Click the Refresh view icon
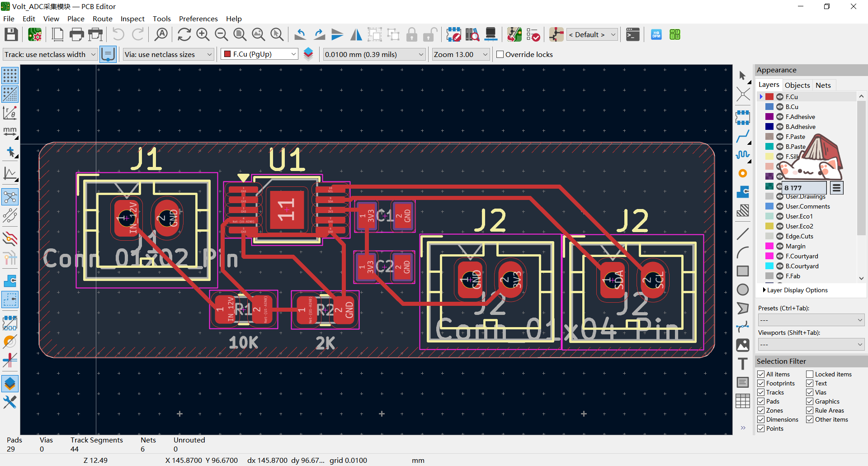Viewport: 868px width, 466px height. 184,34
